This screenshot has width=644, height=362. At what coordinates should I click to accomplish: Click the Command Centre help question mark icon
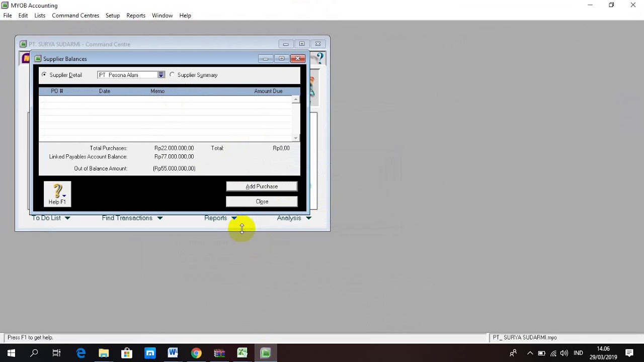click(x=319, y=59)
